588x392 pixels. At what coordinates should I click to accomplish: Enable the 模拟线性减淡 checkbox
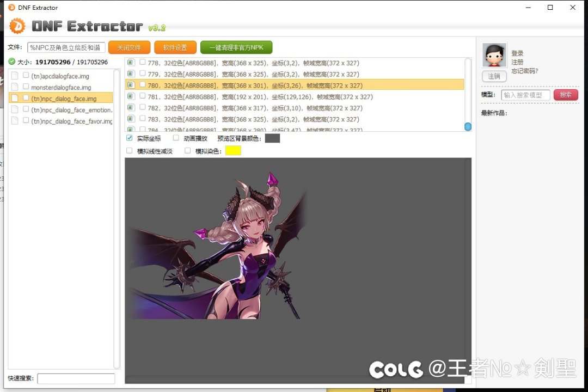(130, 150)
